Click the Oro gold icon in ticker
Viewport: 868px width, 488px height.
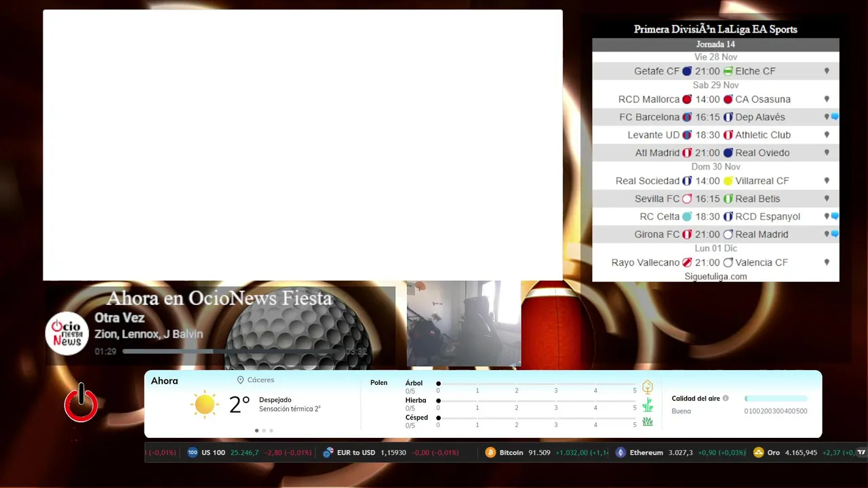(x=759, y=452)
